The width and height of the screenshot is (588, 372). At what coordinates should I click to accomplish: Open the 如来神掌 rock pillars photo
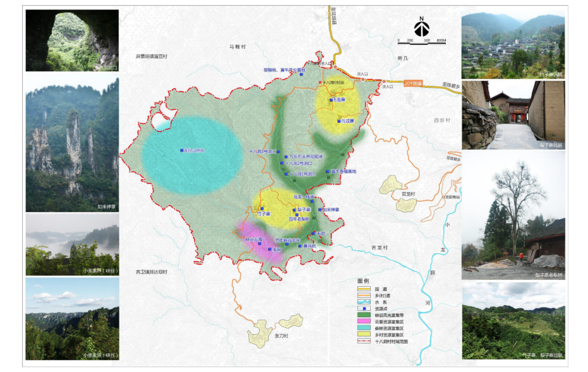click(x=72, y=143)
